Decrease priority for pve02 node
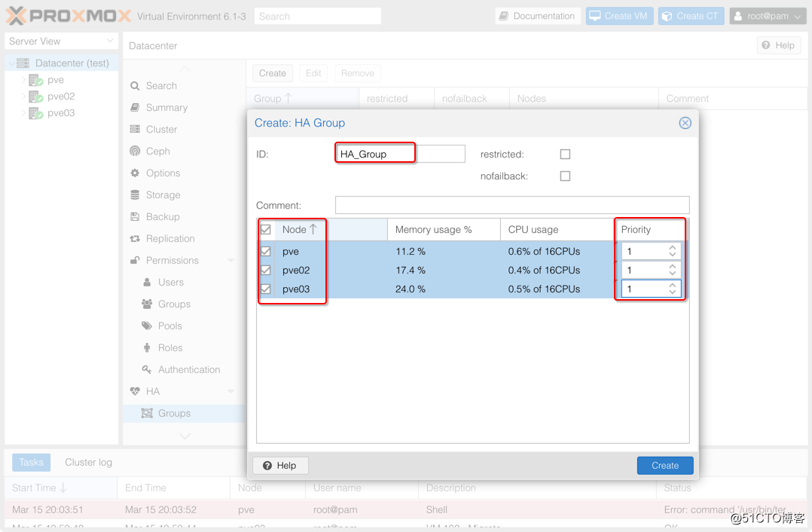The height and width of the screenshot is (532, 812). point(672,273)
